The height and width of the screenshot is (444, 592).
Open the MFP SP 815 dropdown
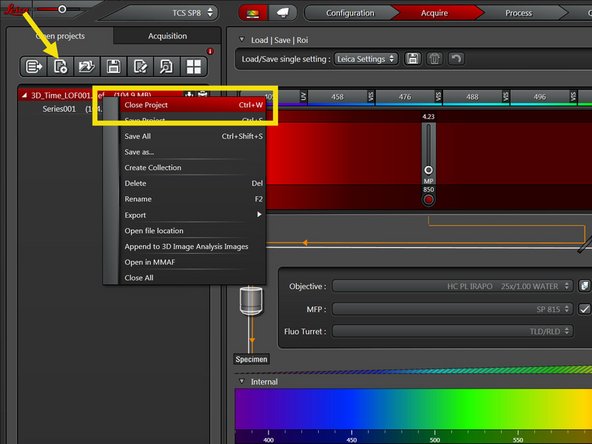pyautogui.click(x=452, y=309)
